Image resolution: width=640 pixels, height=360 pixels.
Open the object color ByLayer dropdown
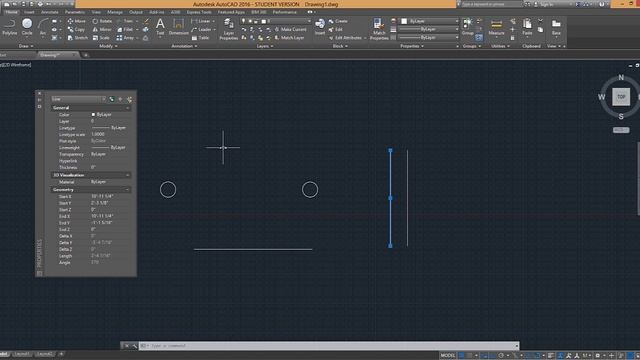click(x=429, y=21)
